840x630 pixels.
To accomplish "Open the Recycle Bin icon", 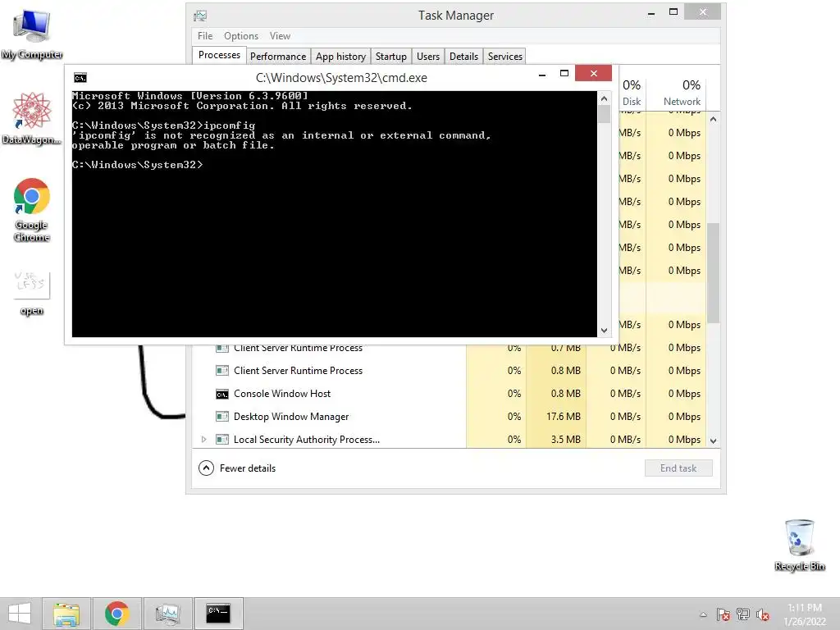I will pyautogui.click(x=799, y=545).
